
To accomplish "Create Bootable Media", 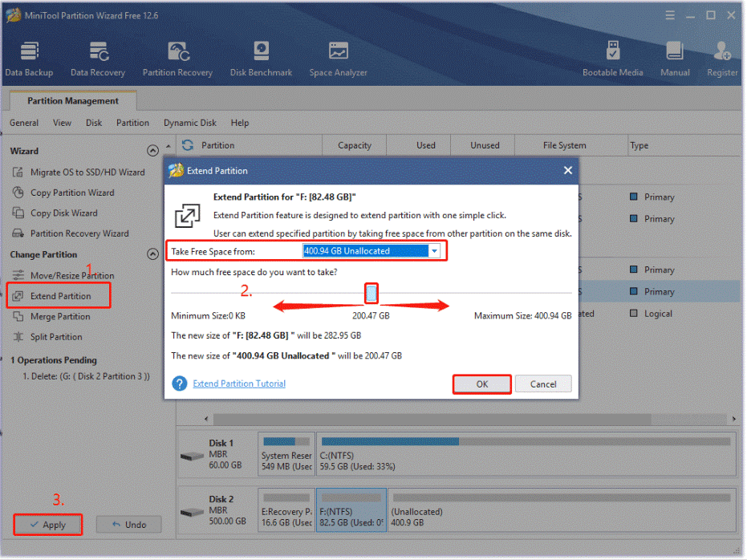I will 613,59.
